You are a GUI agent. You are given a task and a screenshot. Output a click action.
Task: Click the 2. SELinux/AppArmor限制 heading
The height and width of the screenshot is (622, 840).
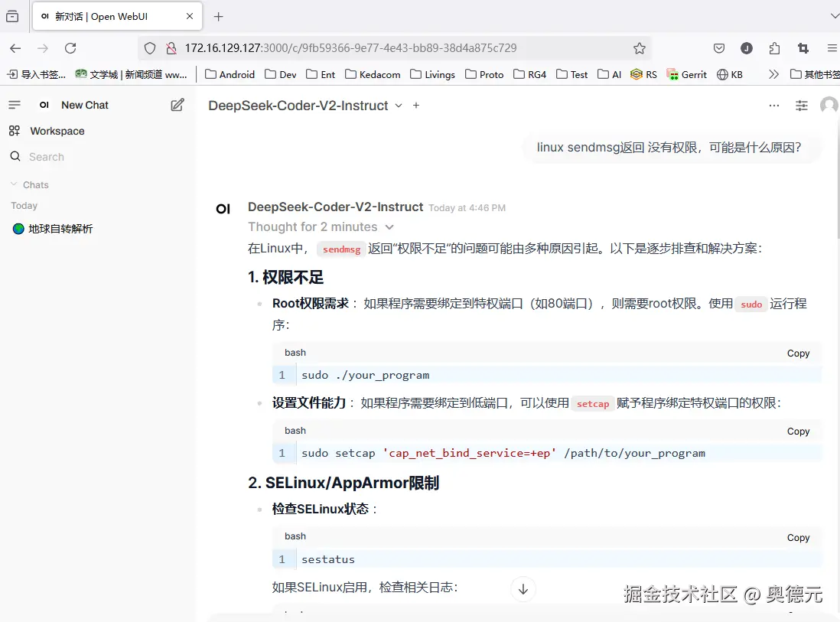(343, 483)
